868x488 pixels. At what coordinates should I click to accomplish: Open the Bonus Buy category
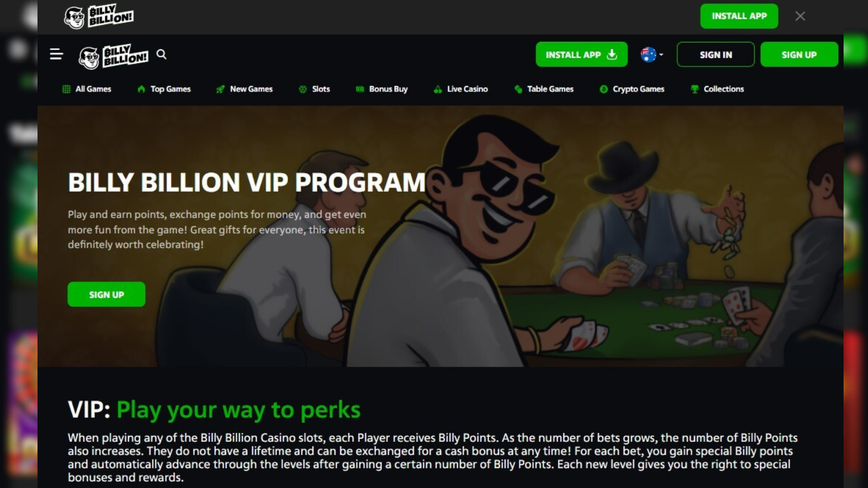[x=382, y=89]
